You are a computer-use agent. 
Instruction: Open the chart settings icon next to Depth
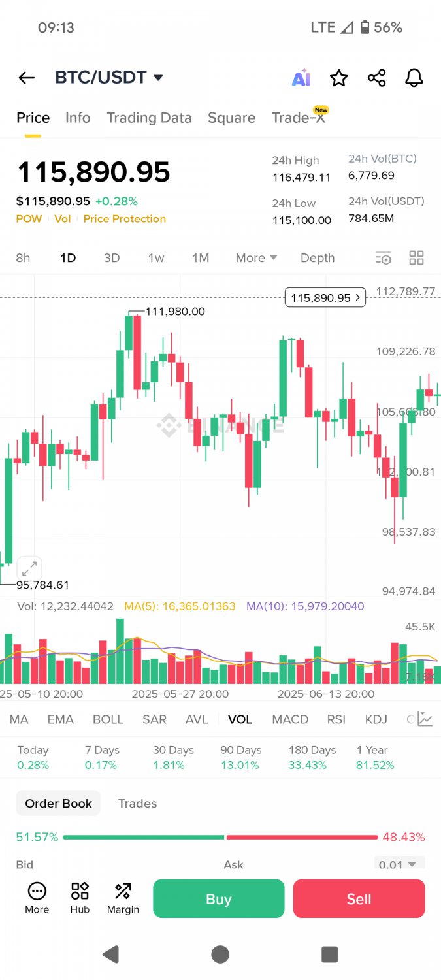point(384,257)
